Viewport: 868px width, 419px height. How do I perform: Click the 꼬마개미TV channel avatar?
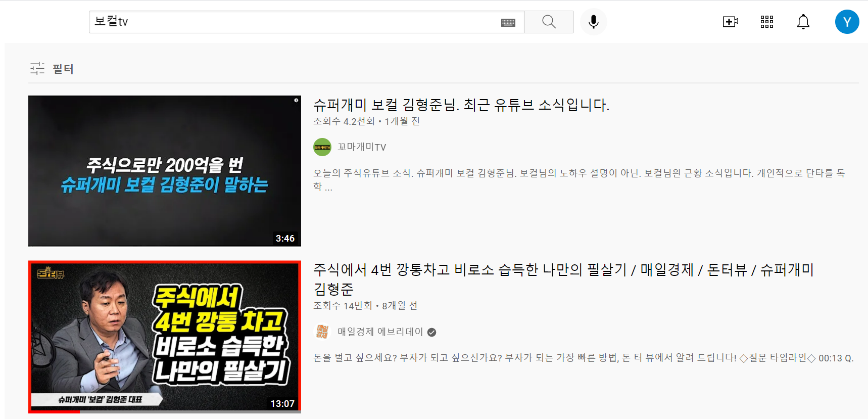point(322,147)
